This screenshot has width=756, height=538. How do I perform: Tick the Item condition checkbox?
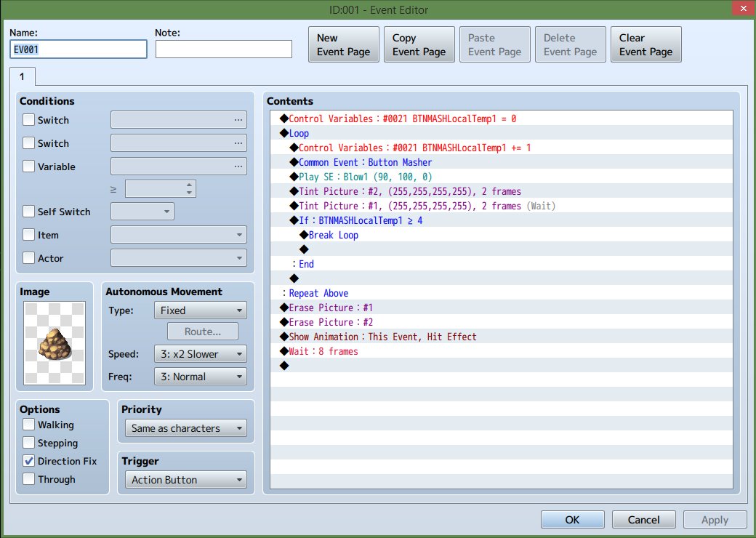(29, 235)
